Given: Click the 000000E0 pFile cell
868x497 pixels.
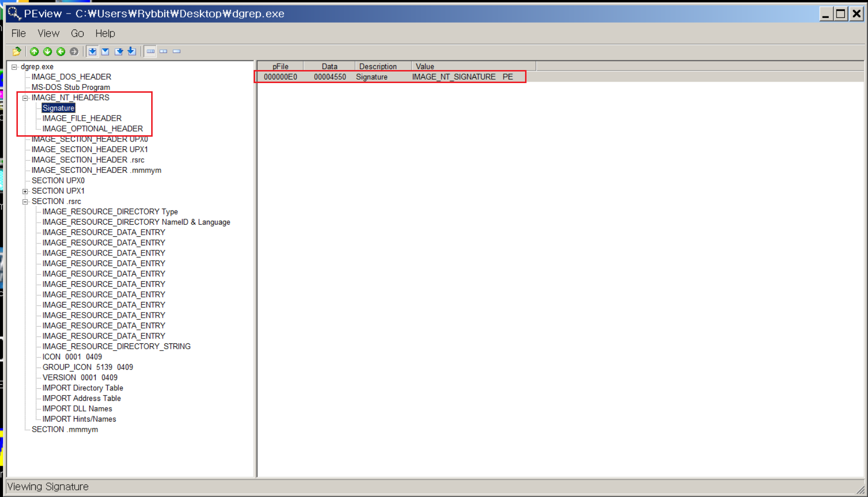Looking at the screenshot, I should (x=281, y=77).
